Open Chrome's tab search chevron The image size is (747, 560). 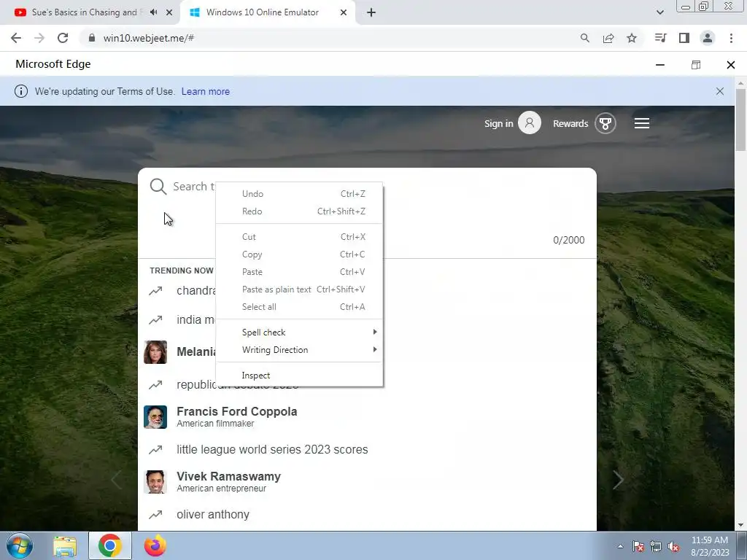click(x=659, y=12)
